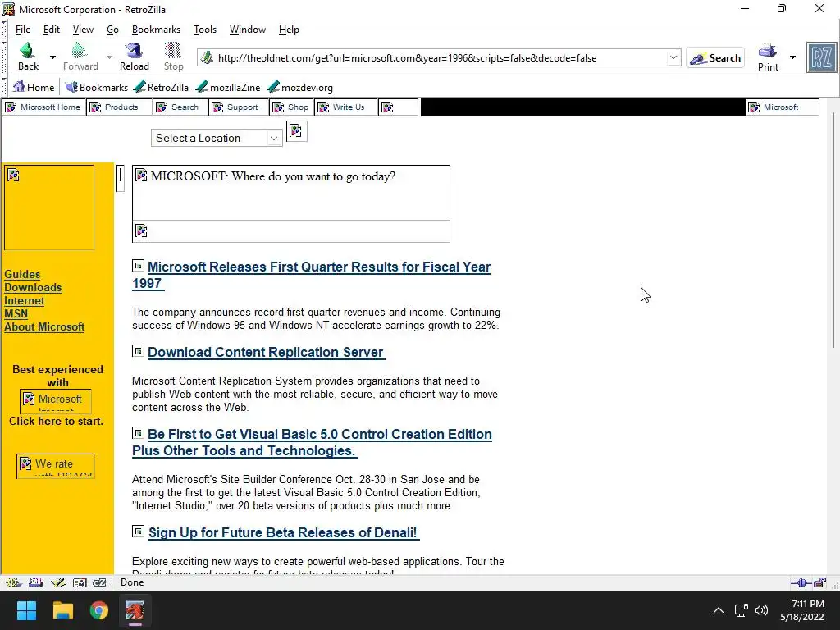Click the Shop nav image on the page

(x=292, y=107)
